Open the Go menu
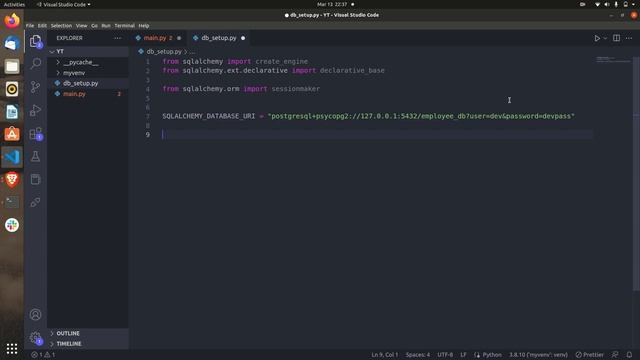The image size is (640, 360). pyautogui.click(x=94, y=25)
